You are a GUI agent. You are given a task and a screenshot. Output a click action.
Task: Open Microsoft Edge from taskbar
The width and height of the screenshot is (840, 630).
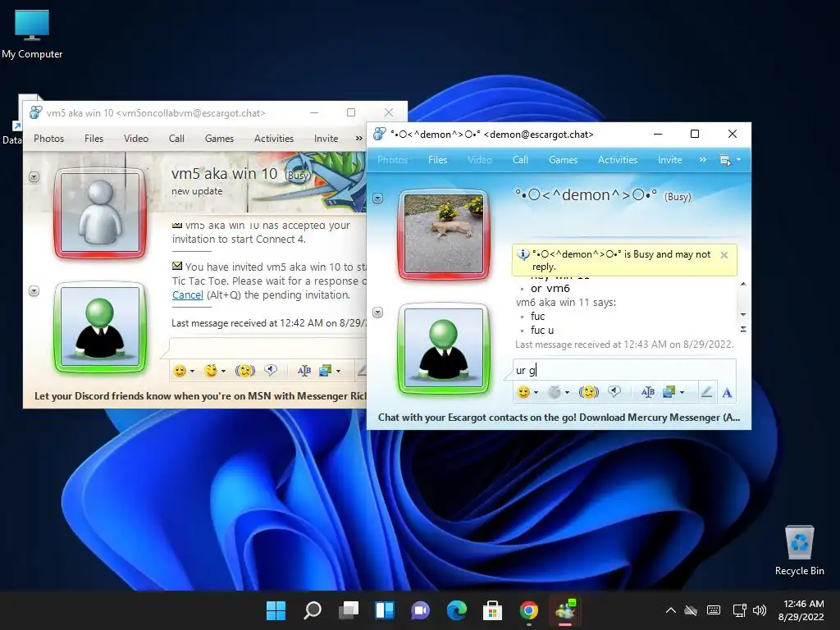coord(456,610)
